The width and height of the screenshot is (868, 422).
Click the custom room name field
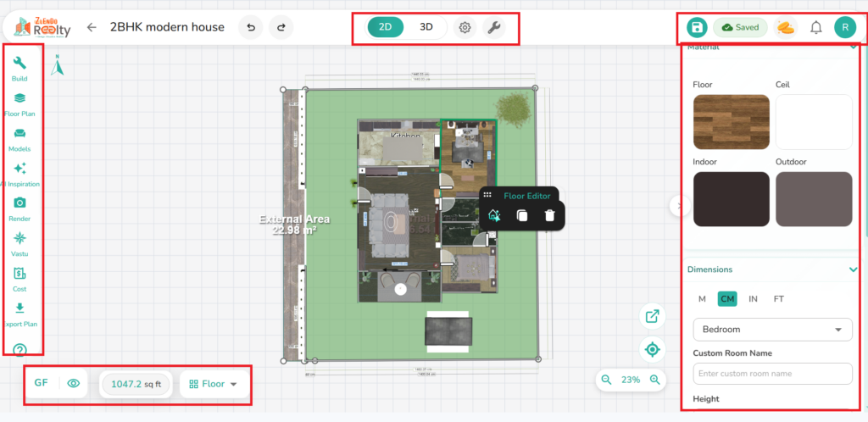[772, 374]
